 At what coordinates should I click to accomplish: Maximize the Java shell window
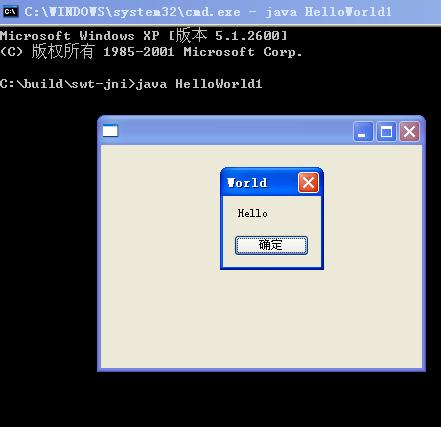point(386,131)
